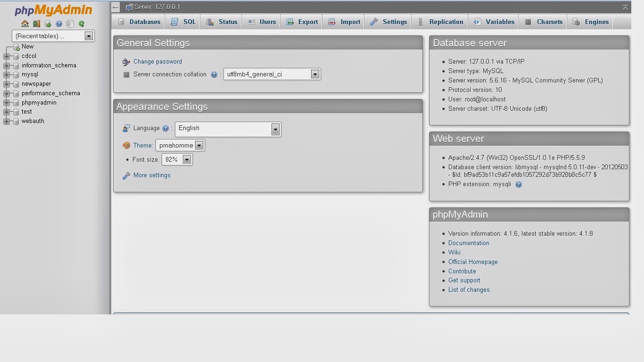Click the test database cylinder icon
The width and height of the screenshot is (644, 362).
coord(17,112)
